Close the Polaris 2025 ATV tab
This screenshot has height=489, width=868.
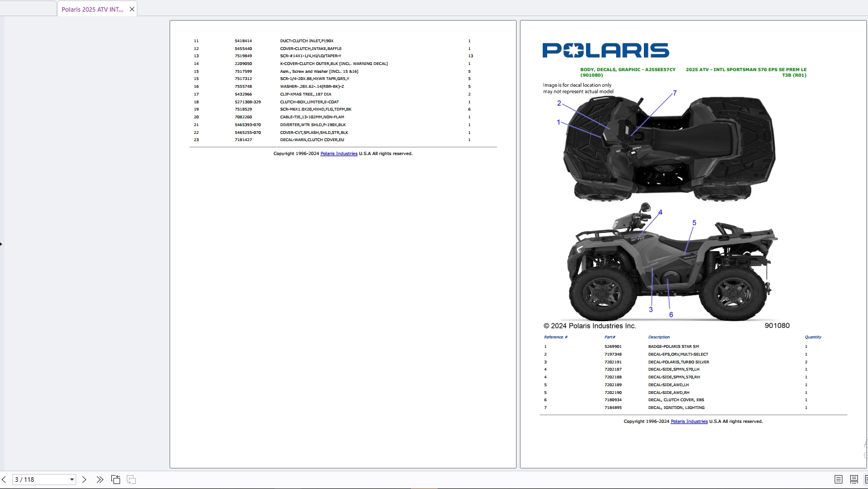coord(132,9)
